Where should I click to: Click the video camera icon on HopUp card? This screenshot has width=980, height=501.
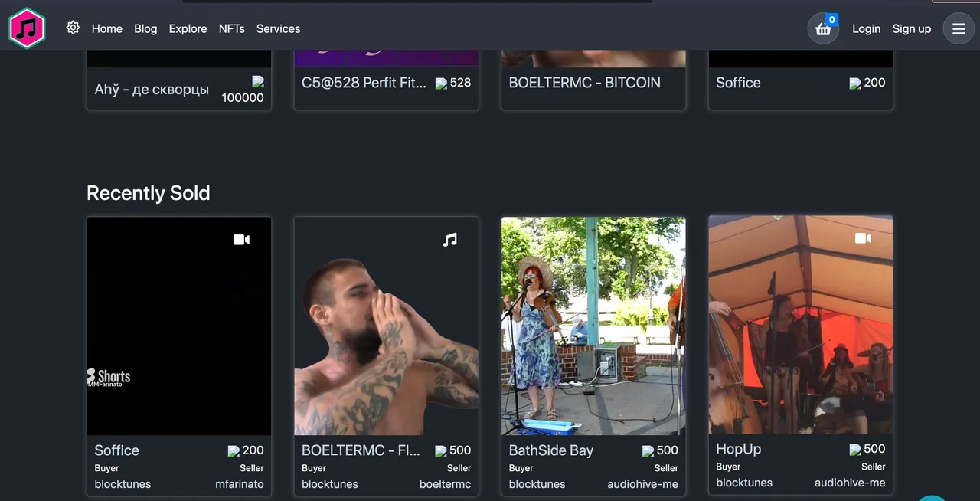[863, 238]
